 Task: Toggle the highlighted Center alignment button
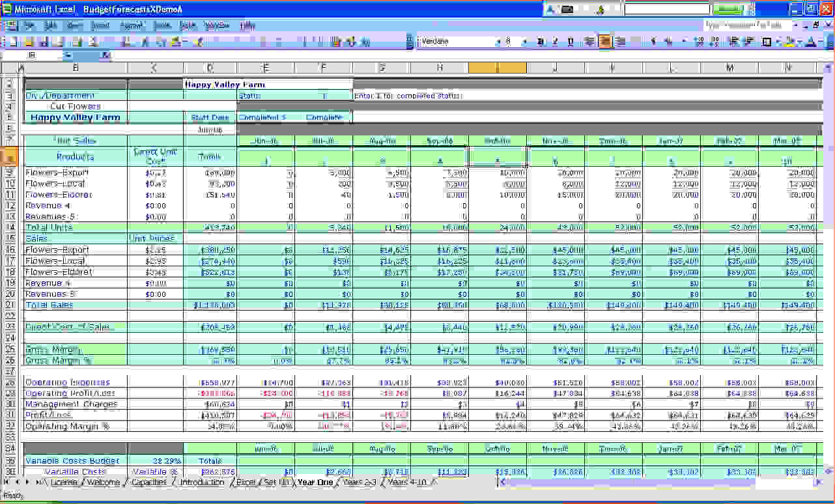(x=606, y=42)
